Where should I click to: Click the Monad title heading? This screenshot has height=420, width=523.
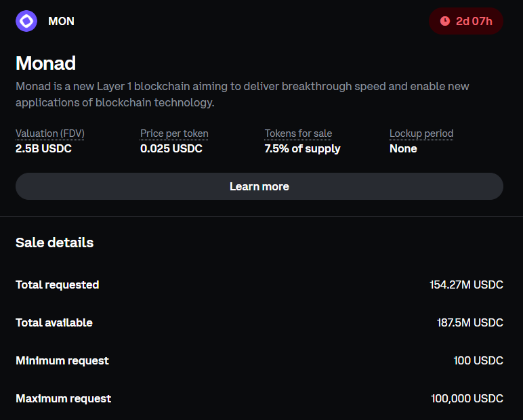tap(45, 63)
